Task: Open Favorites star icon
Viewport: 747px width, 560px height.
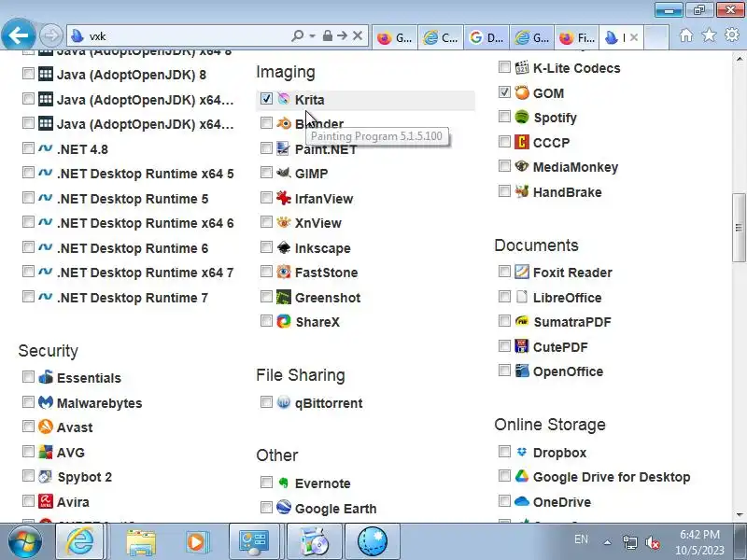Action: [x=709, y=35]
